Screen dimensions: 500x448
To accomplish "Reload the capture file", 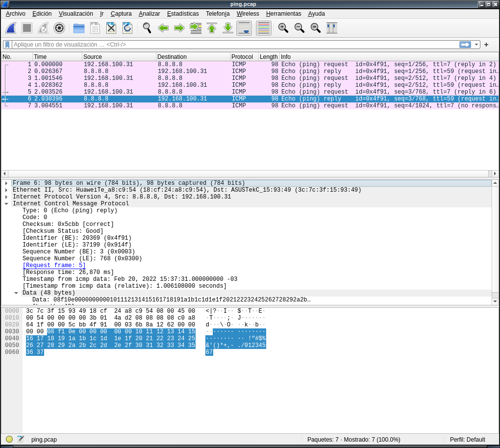I will (127, 28).
